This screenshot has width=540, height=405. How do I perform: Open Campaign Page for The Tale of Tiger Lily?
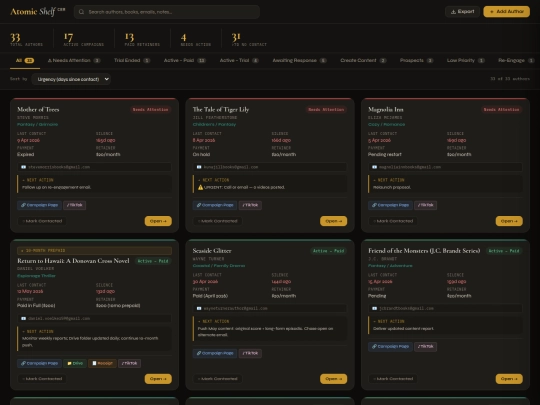[215, 205]
